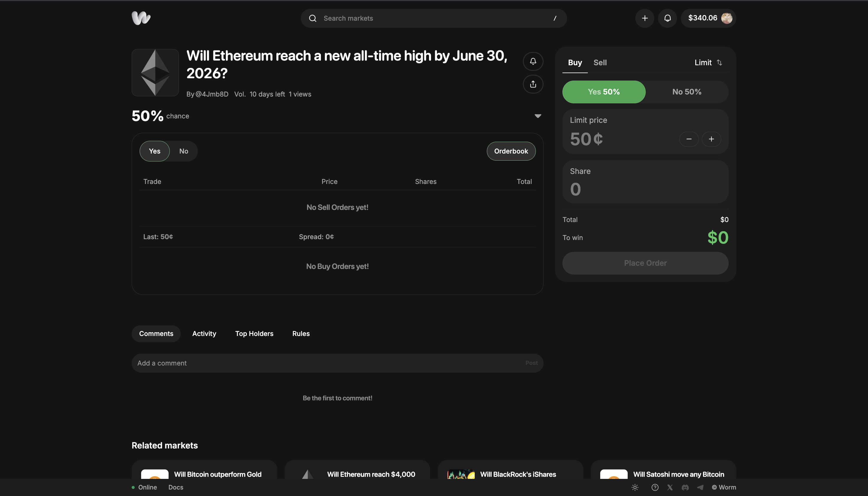Click the 'No Sell Orders yet!' message
868x496 pixels.
(x=337, y=208)
